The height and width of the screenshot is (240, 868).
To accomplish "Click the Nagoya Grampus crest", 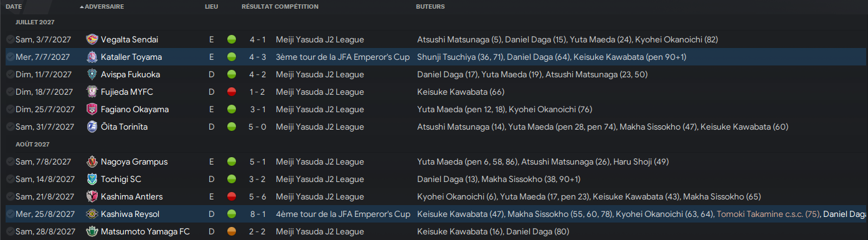I will (x=92, y=161).
